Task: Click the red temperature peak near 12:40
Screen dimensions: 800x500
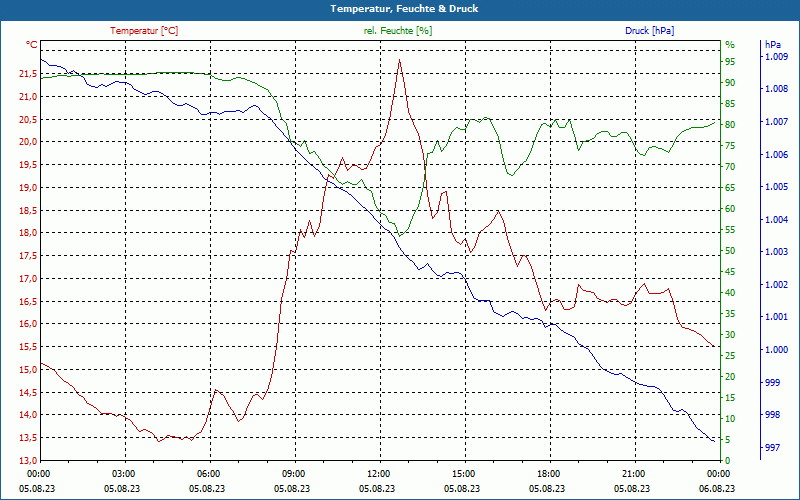Action: coord(399,60)
